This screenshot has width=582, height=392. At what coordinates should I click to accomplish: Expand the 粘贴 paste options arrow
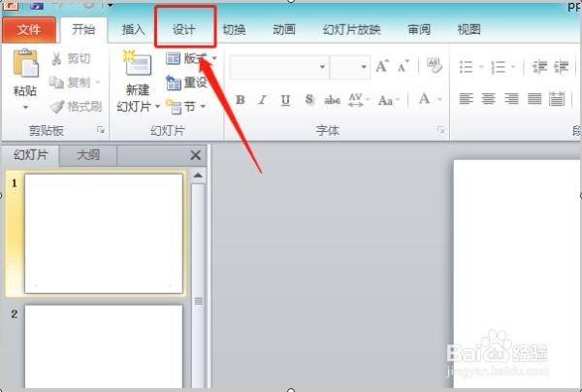[x=25, y=108]
